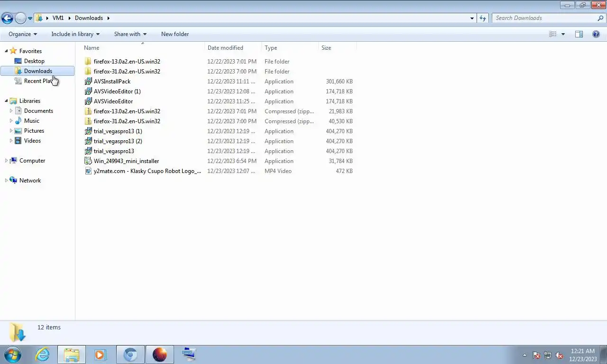The height and width of the screenshot is (364, 607).
Task: Expand the Computer tree node
Action: (6, 161)
